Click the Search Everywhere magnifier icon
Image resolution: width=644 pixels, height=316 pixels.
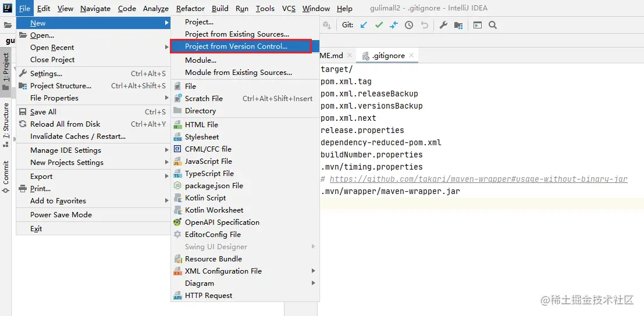tap(493, 26)
